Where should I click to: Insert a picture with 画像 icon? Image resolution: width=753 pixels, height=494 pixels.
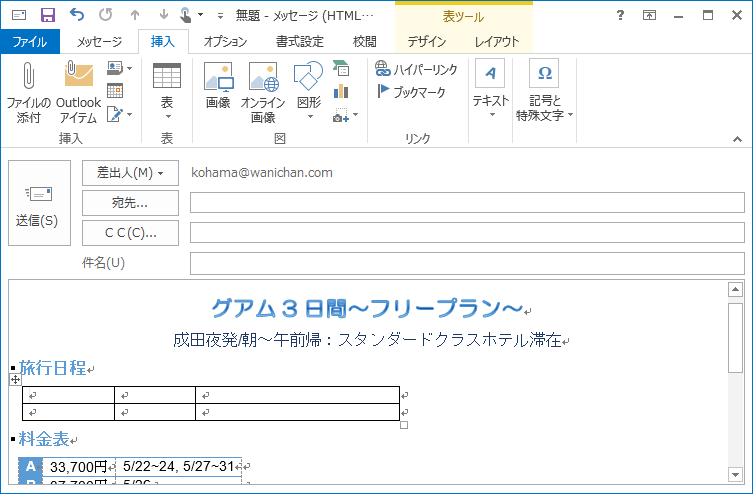(x=219, y=77)
